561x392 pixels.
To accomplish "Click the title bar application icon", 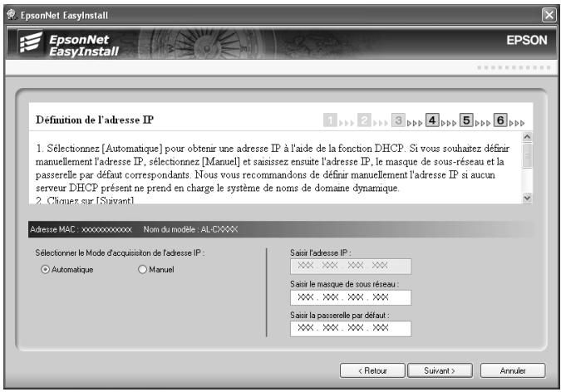I will click(12, 15).
